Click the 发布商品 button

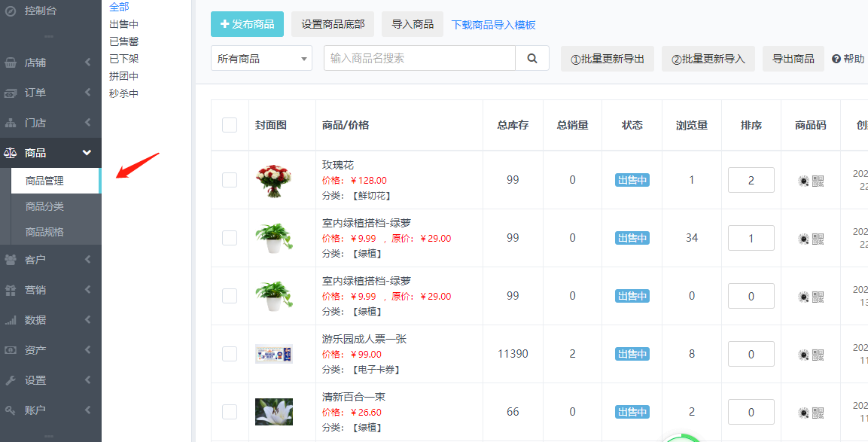pyautogui.click(x=247, y=24)
